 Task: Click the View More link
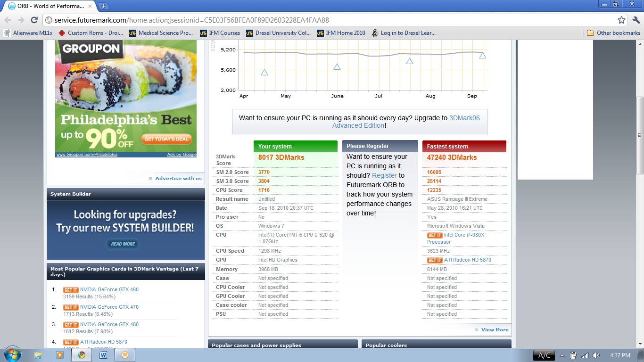pyautogui.click(x=495, y=329)
